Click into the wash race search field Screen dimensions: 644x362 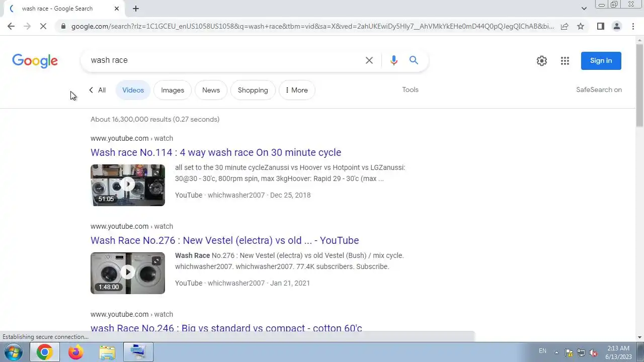221,60
